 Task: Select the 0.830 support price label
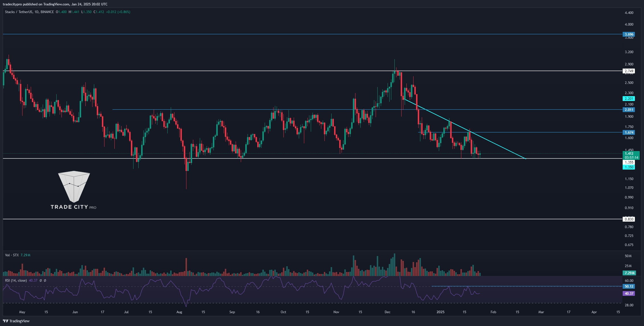pos(629,219)
